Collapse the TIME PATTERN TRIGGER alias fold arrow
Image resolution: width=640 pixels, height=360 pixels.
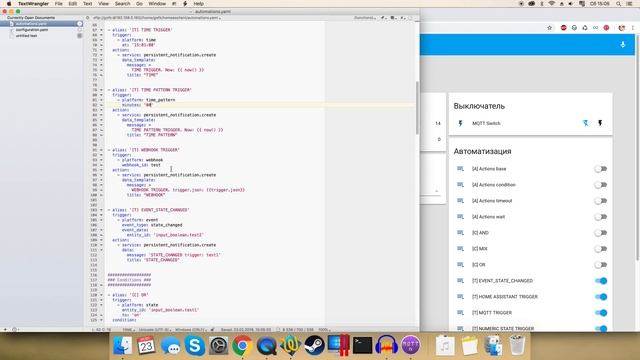(101, 90)
